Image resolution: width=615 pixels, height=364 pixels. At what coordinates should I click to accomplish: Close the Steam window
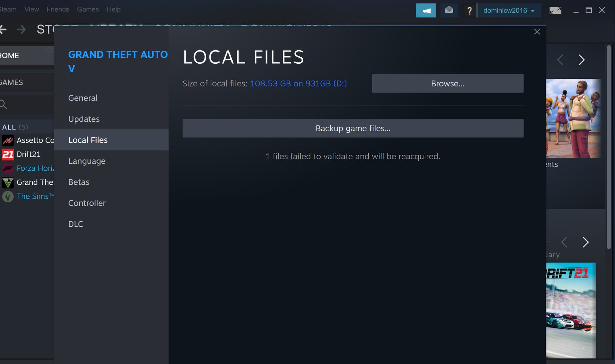tap(602, 11)
